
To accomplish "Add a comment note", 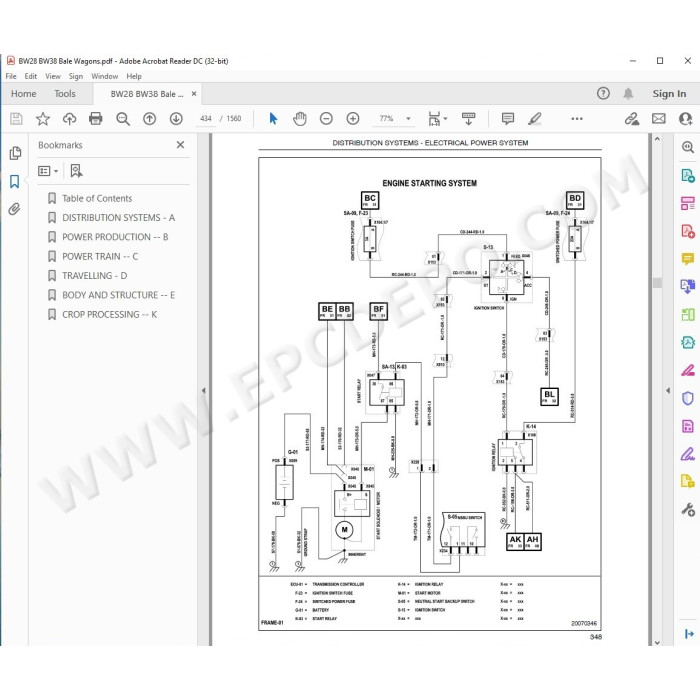I will click(508, 119).
